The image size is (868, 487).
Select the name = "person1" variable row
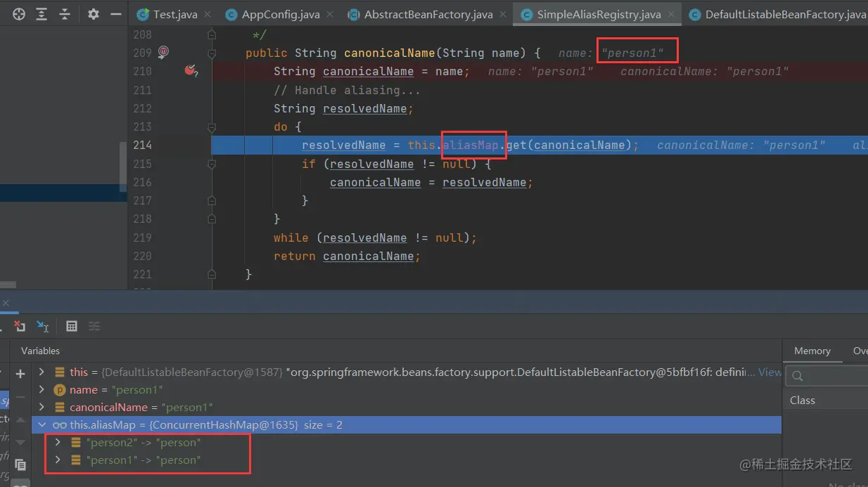tap(407, 389)
